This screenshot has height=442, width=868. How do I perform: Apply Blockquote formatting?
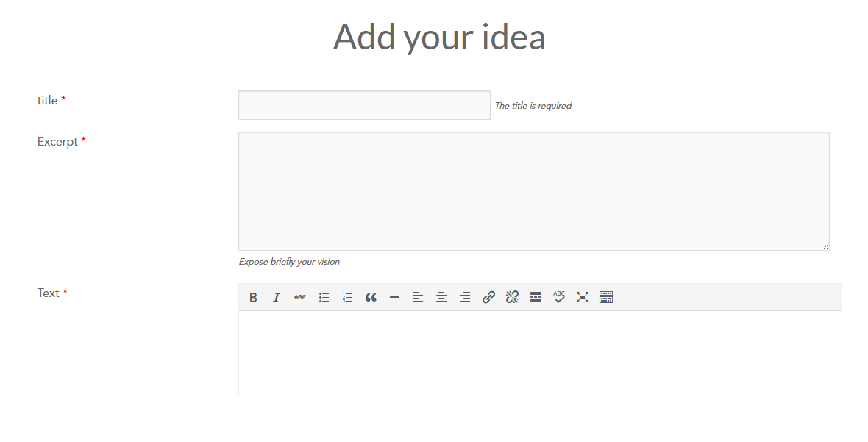(x=371, y=298)
